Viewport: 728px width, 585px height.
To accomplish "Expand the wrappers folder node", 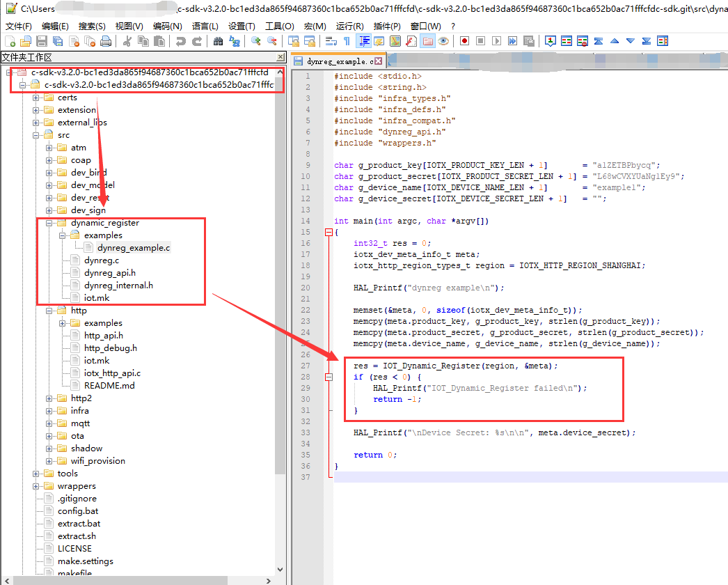I will [x=35, y=487].
